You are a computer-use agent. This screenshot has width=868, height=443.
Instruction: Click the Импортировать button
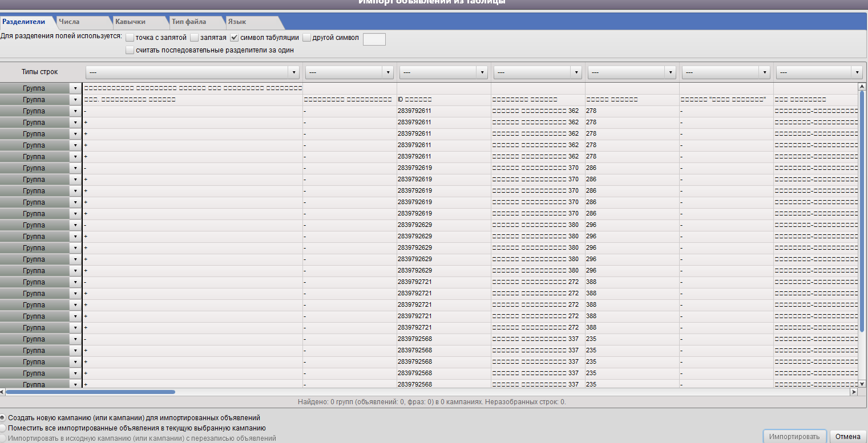tap(794, 436)
